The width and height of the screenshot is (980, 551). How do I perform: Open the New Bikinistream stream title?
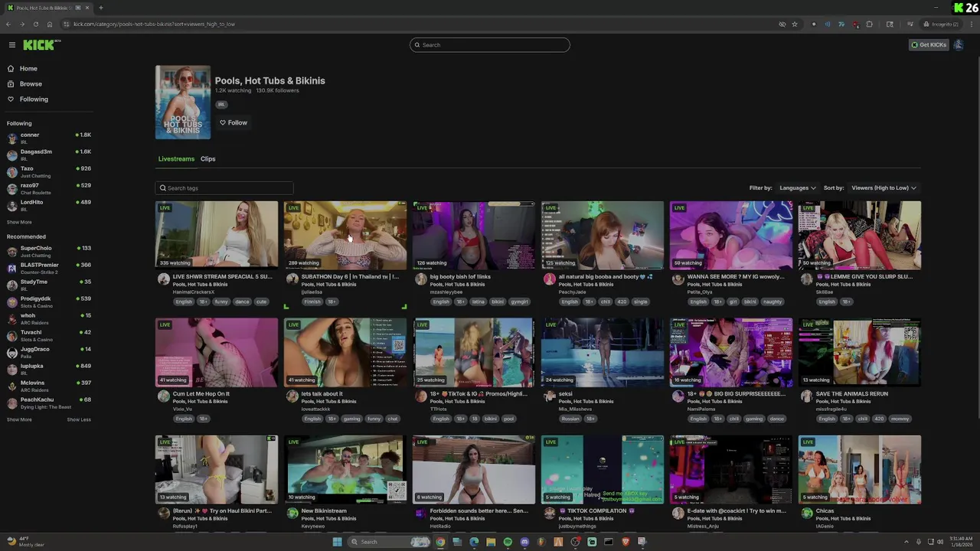[324, 511]
